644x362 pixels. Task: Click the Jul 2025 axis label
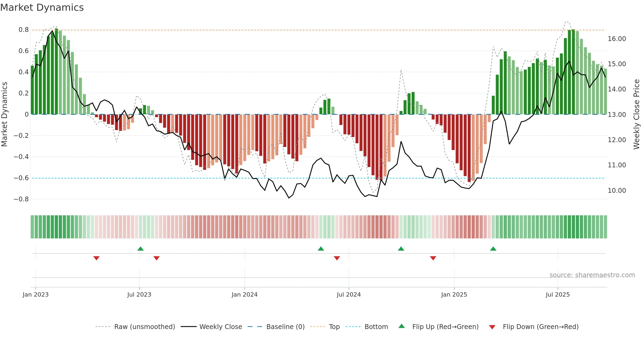[558, 294]
